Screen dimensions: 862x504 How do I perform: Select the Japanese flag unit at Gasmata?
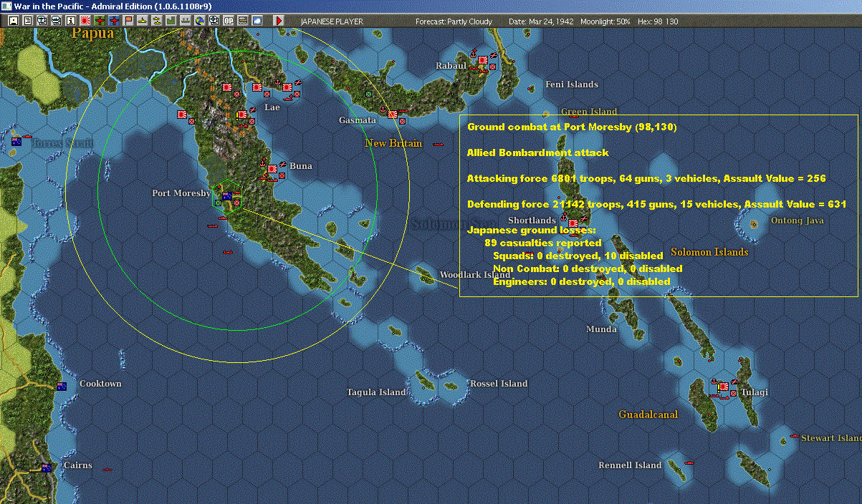[393, 113]
